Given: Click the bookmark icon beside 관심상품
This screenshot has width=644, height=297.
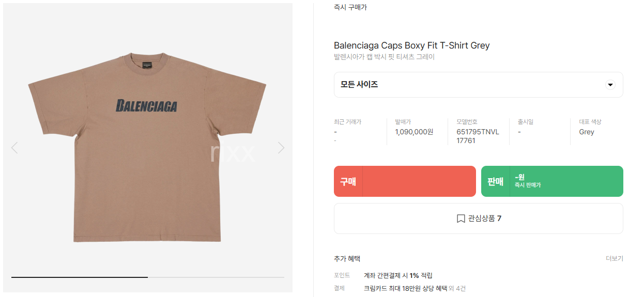Looking at the screenshot, I should (461, 218).
